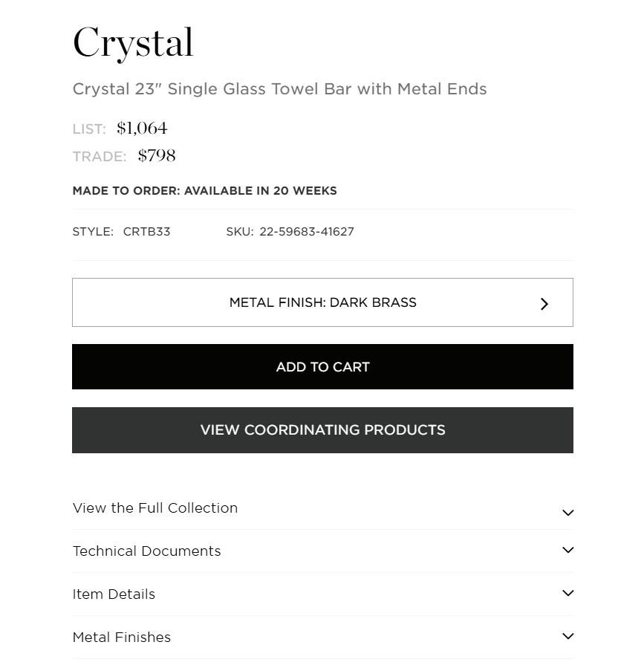Viewport: 644px width, 668px height.
Task: Expand the Item Details section
Action: pos(114,594)
